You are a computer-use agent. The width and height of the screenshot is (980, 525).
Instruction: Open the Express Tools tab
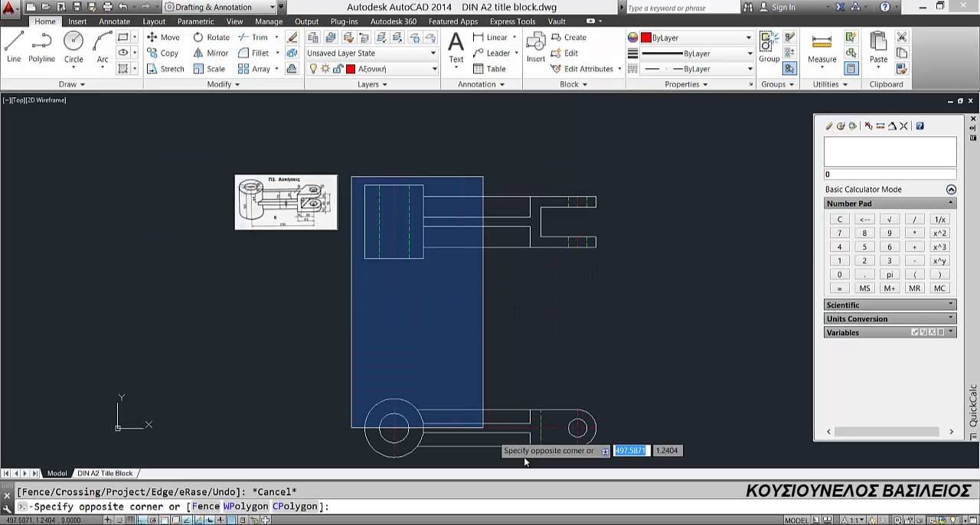pyautogui.click(x=512, y=21)
